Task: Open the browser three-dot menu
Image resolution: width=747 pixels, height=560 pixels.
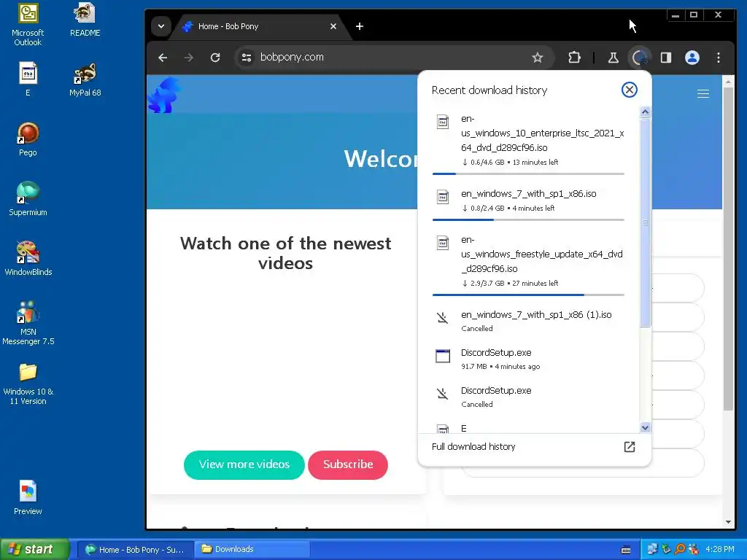Action: click(719, 58)
